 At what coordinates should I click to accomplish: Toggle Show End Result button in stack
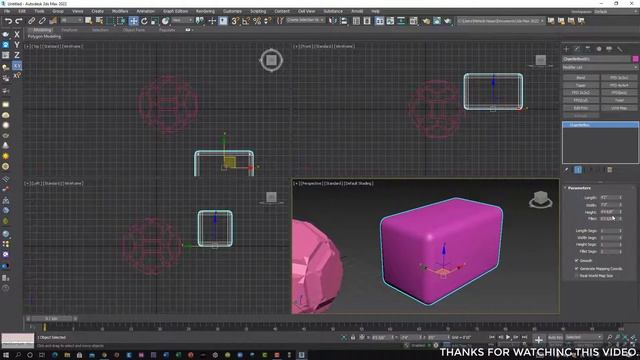point(578,170)
